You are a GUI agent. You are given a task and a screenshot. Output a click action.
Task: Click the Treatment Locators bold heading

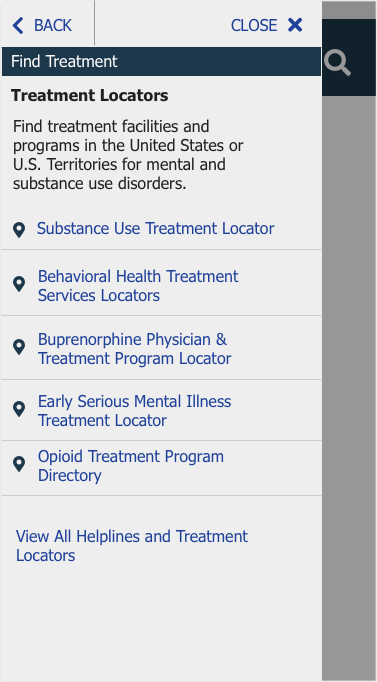pos(90,95)
